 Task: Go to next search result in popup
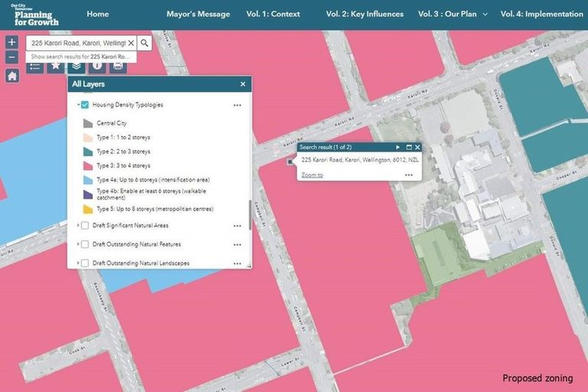pos(397,147)
